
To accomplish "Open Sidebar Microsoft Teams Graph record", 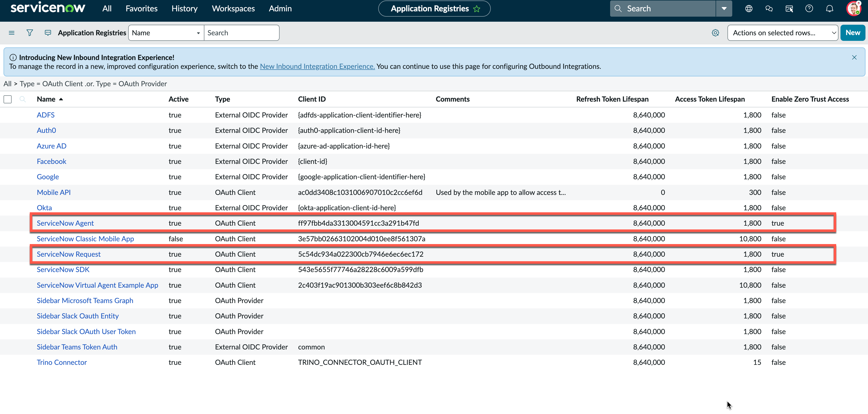I will [x=85, y=301].
